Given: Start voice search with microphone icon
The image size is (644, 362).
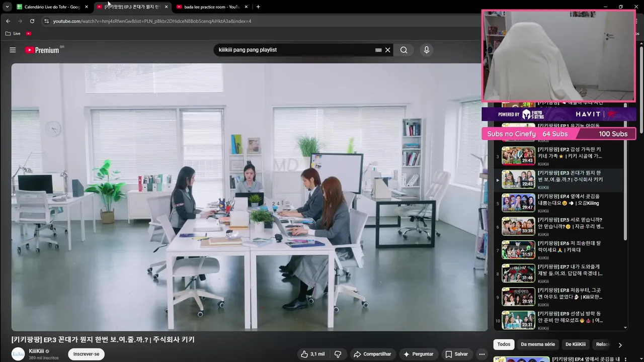Looking at the screenshot, I should pyautogui.click(x=426, y=50).
